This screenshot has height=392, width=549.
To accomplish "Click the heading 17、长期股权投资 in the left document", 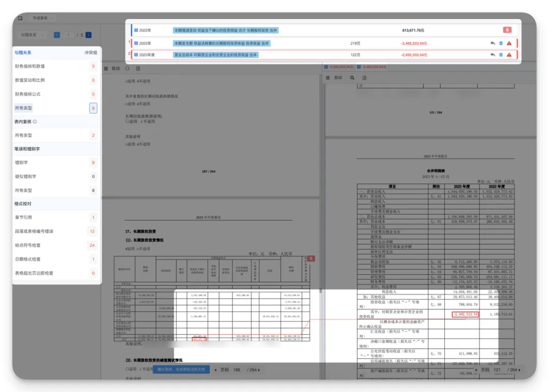I will (x=140, y=231).
